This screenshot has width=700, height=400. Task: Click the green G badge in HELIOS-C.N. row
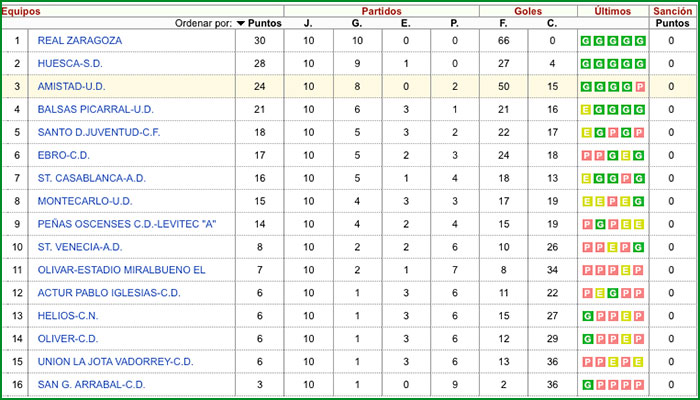tap(586, 316)
